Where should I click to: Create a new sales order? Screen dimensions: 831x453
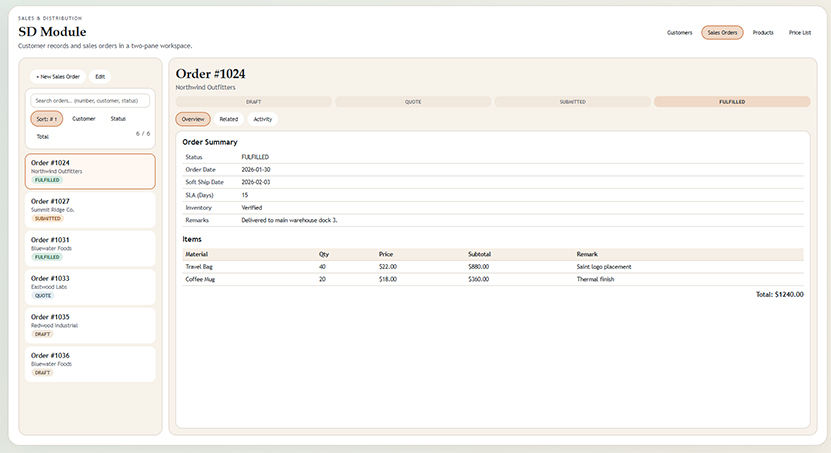tap(58, 77)
